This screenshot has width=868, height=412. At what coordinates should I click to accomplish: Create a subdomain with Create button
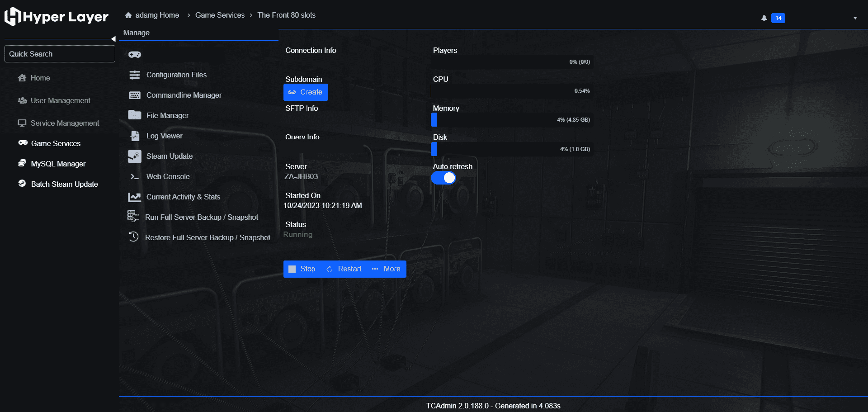tap(306, 92)
